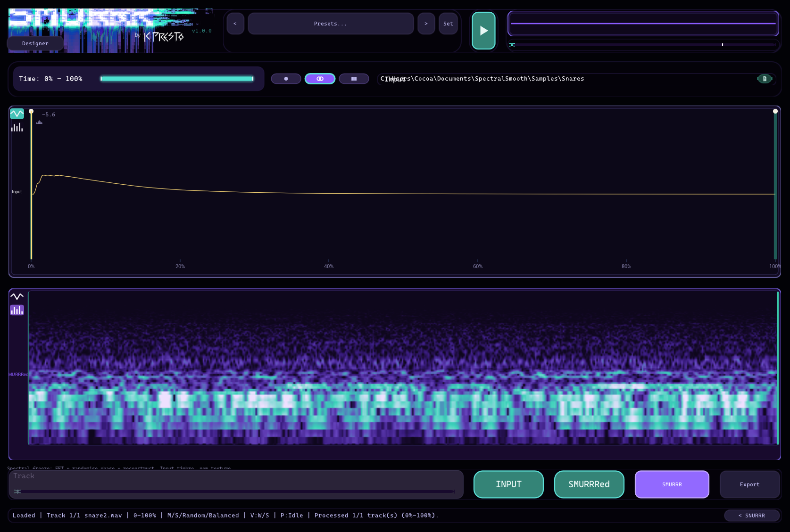Screen dimensions: 790x532
Task: Open the Presets dropdown
Action: point(331,24)
